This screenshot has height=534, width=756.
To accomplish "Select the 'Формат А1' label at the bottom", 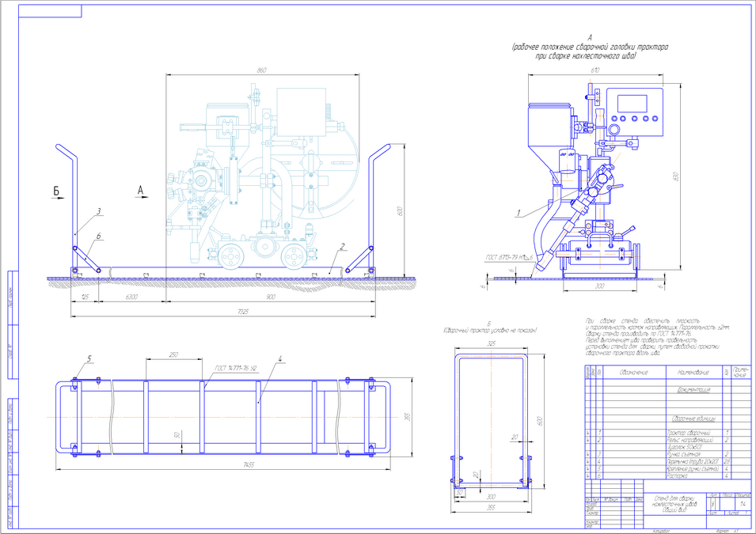I will [728, 531].
